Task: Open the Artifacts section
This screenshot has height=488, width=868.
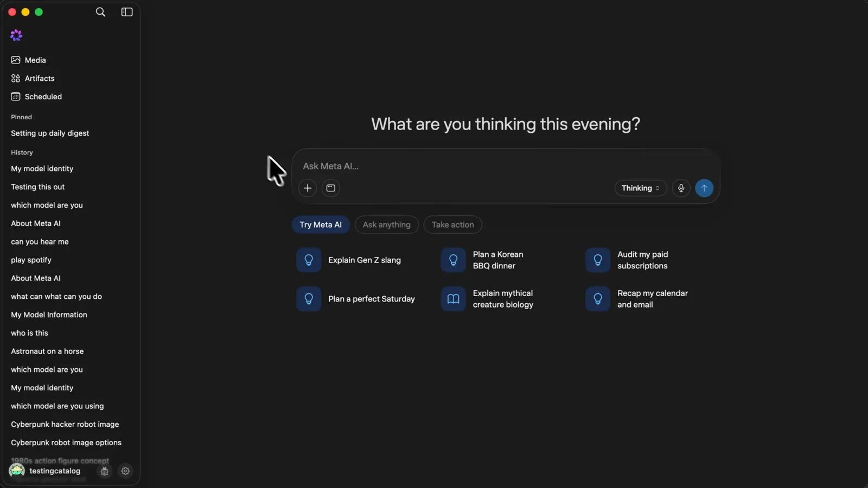Action: pyautogui.click(x=40, y=79)
